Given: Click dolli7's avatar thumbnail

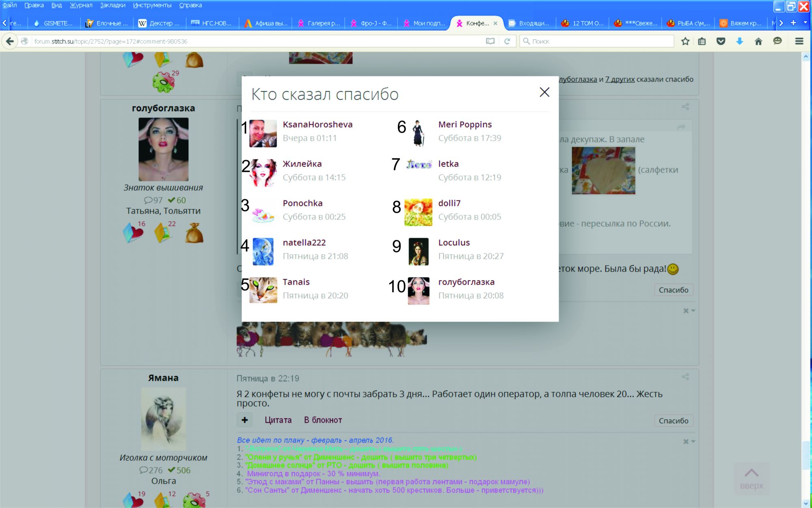Looking at the screenshot, I should (x=418, y=212).
